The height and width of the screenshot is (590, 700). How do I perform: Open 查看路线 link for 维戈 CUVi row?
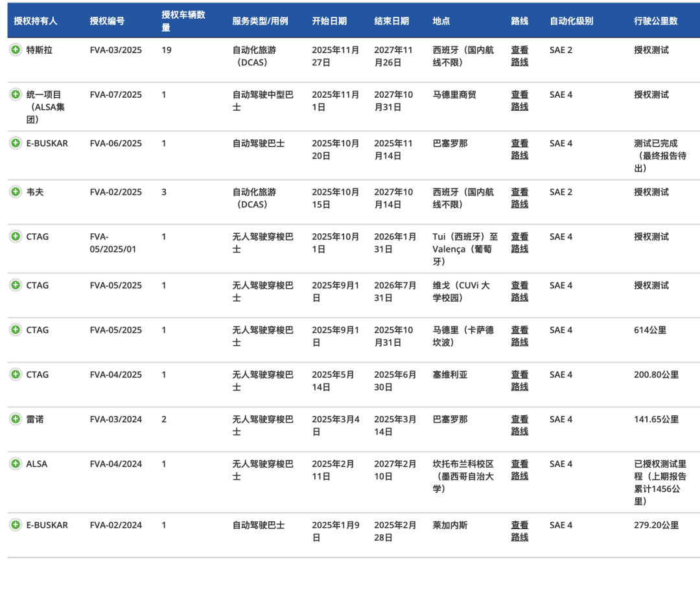click(x=520, y=291)
